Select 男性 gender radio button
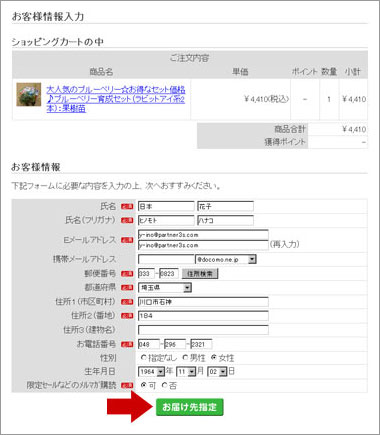 coord(185,358)
